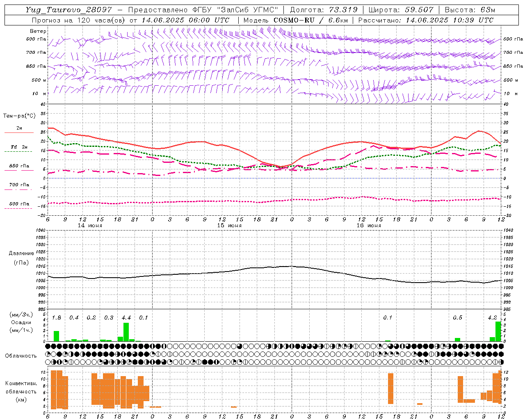This screenshot has width=525, height=420.
Task: Click the Ветер wind panel label
Action: [x=38, y=31]
